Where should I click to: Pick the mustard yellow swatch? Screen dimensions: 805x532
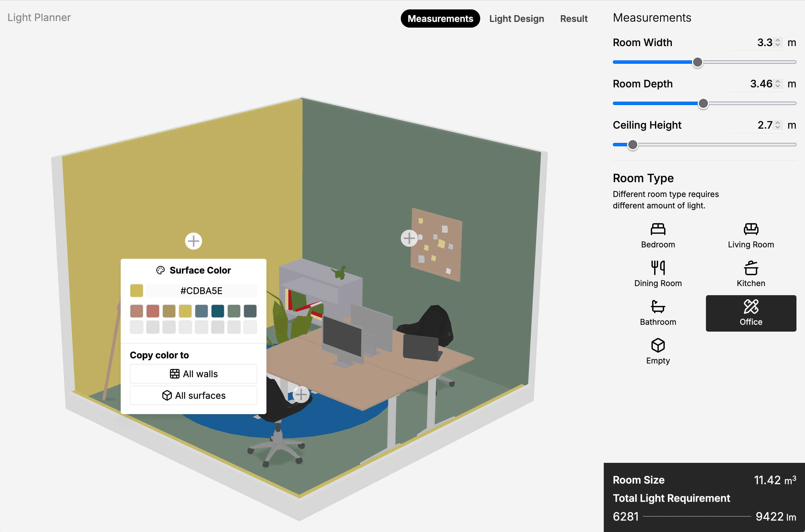point(185,311)
